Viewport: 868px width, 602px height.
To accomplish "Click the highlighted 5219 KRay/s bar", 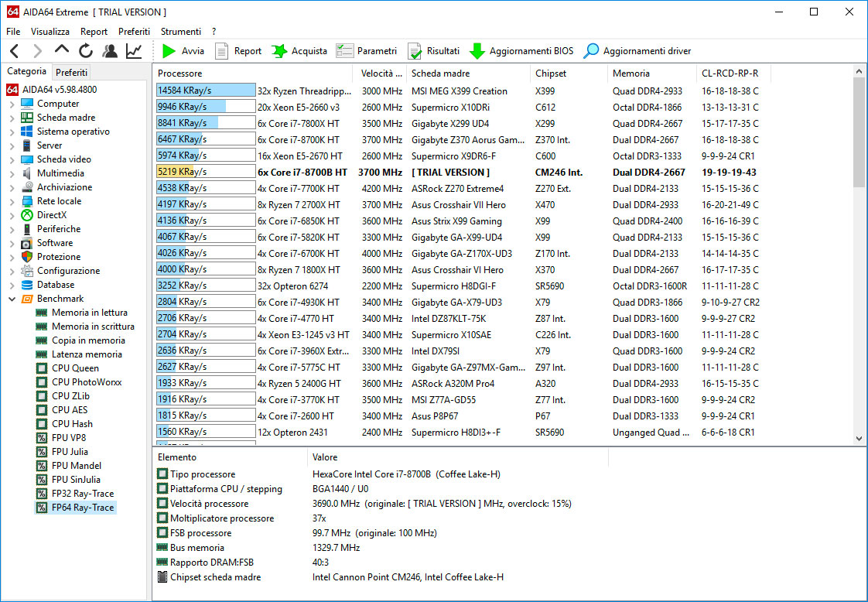I will click(x=206, y=172).
